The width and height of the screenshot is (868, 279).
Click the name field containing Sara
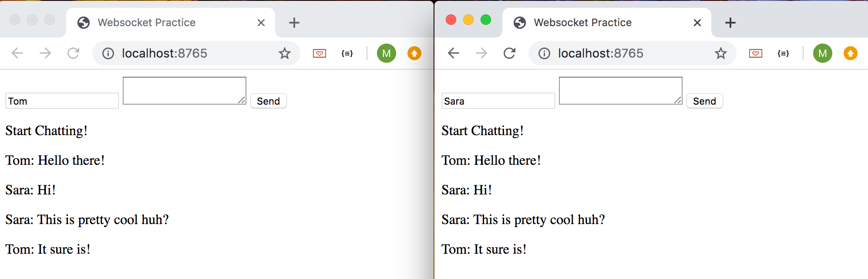498,101
